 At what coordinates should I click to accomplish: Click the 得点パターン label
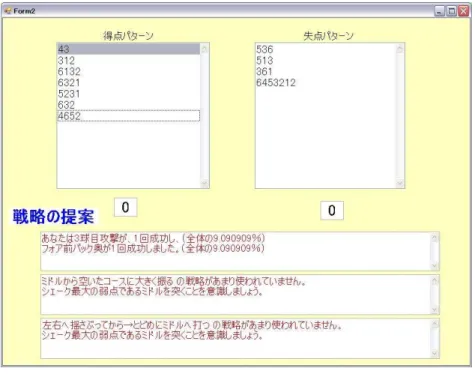128,36
